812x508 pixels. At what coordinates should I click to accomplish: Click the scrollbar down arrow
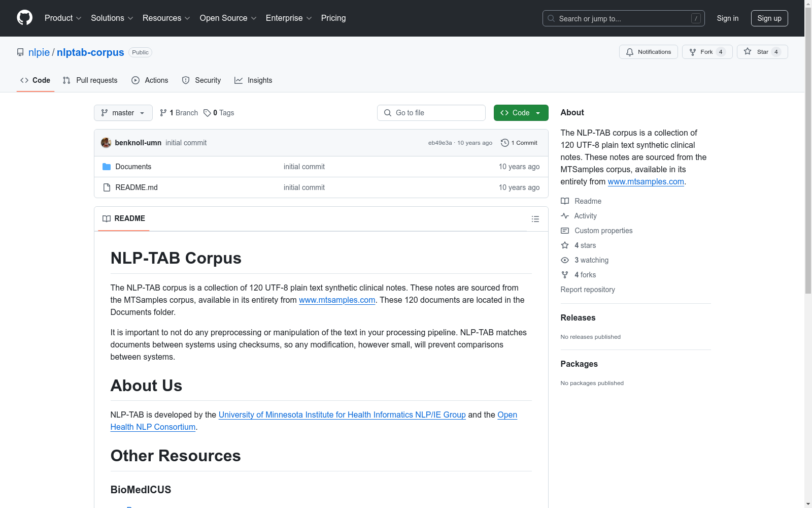click(x=808, y=504)
